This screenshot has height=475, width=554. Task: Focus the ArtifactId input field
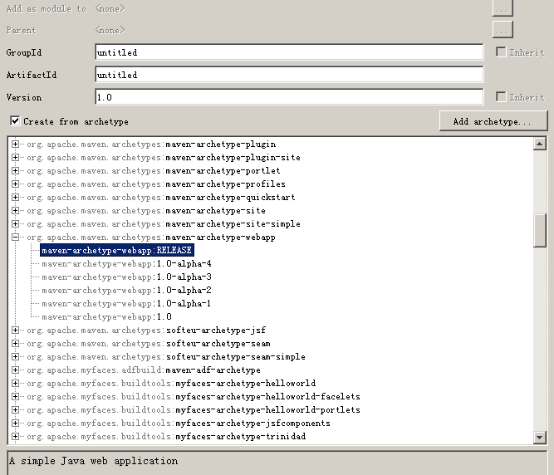289,75
